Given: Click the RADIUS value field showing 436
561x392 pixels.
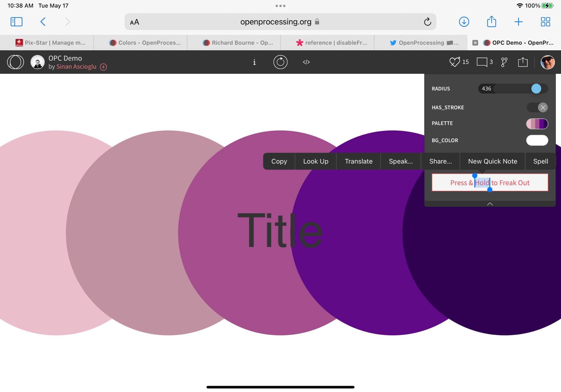Looking at the screenshot, I should (x=487, y=88).
